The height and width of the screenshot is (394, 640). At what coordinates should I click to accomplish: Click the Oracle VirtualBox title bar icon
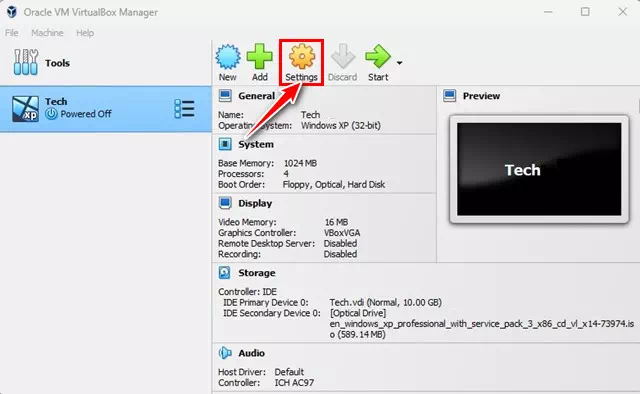11,12
